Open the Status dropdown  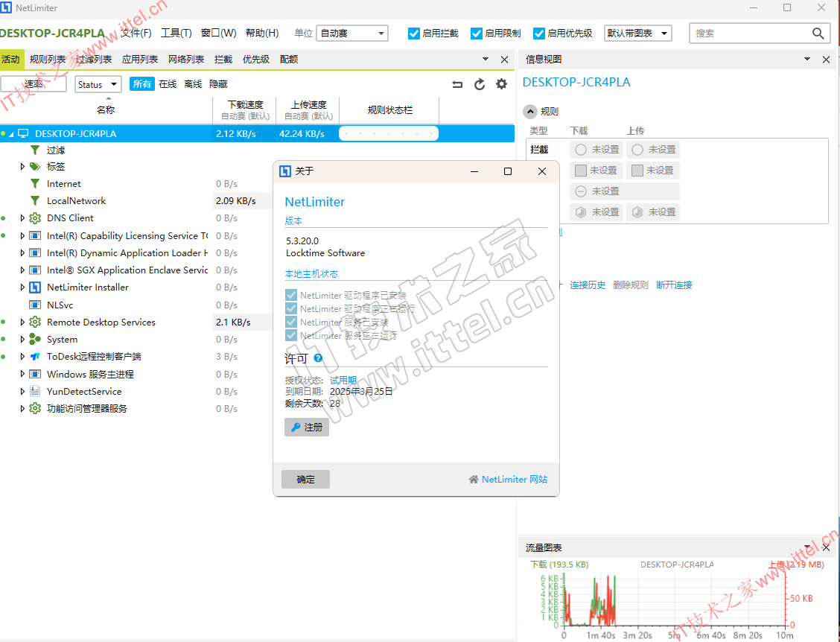(98, 84)
